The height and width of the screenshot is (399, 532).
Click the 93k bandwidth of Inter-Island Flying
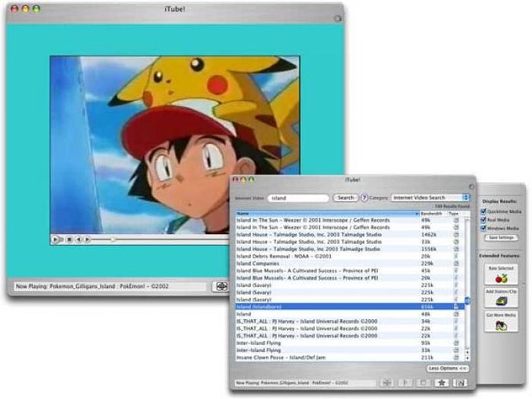(426, 343)
